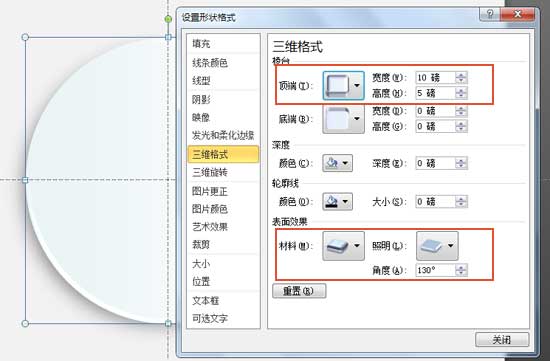Click the dialog help question mark icon
550x361 pixels.
(x=490, y=14)
